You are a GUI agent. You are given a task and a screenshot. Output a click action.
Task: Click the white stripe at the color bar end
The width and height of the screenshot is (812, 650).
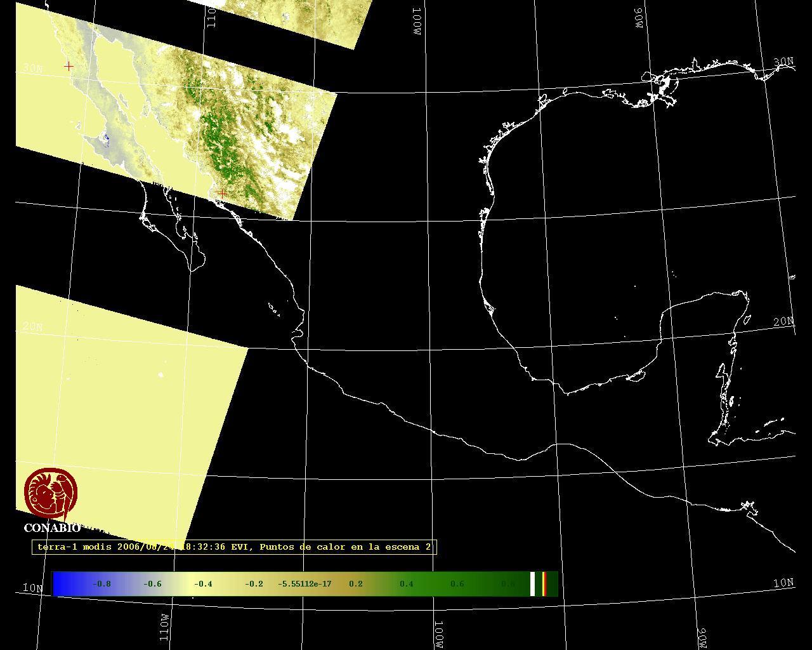click(x=533, y=584)
